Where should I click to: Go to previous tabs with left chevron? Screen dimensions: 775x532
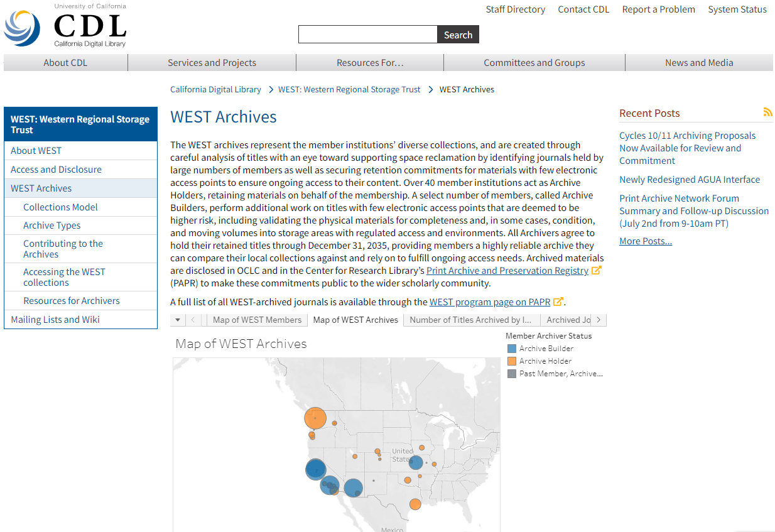(x=193, y=320)
